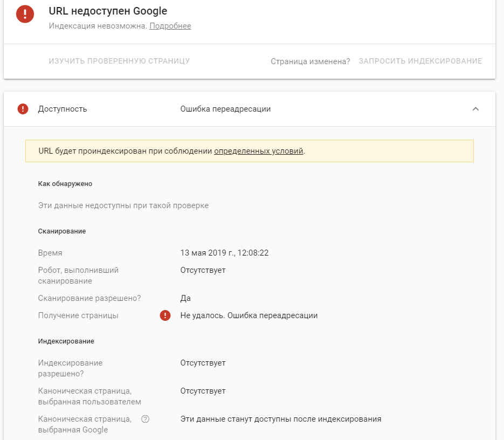Click the crawl time "13 мая 2019 г., 12:08:22"
Screen dimensions: 504x440
[224, 252]
